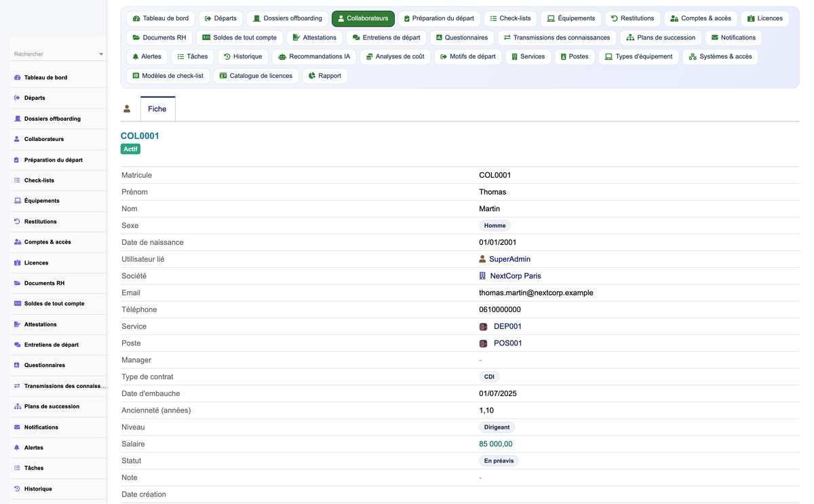Click the Questionnaires sidebar icon
The image size is (814, 504).
(17, 365)
